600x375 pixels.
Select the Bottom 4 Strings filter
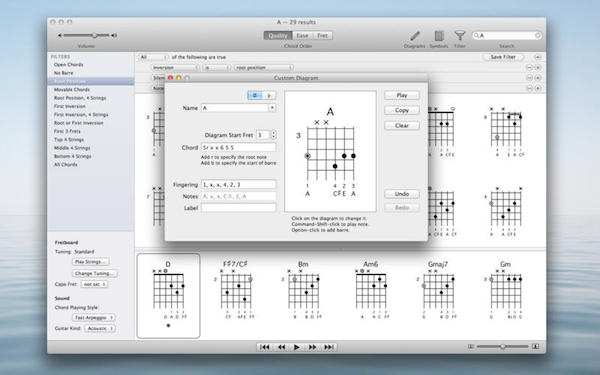tap(73, 157)
